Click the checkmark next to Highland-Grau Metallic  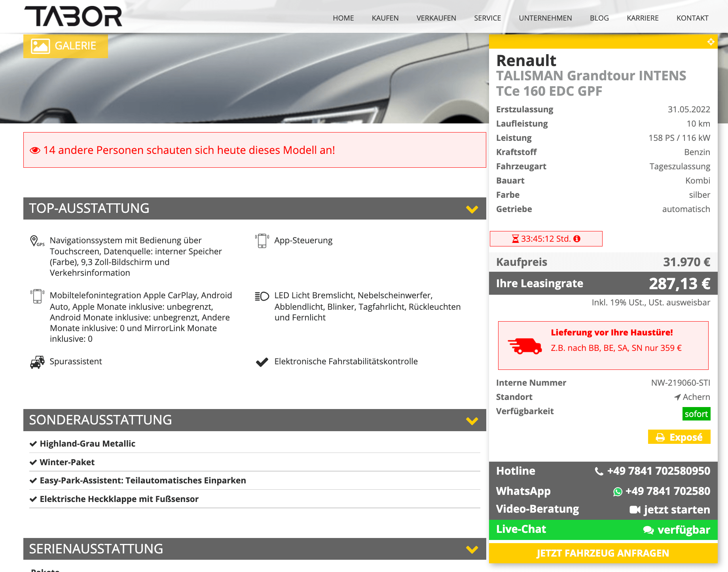point(33,444)
